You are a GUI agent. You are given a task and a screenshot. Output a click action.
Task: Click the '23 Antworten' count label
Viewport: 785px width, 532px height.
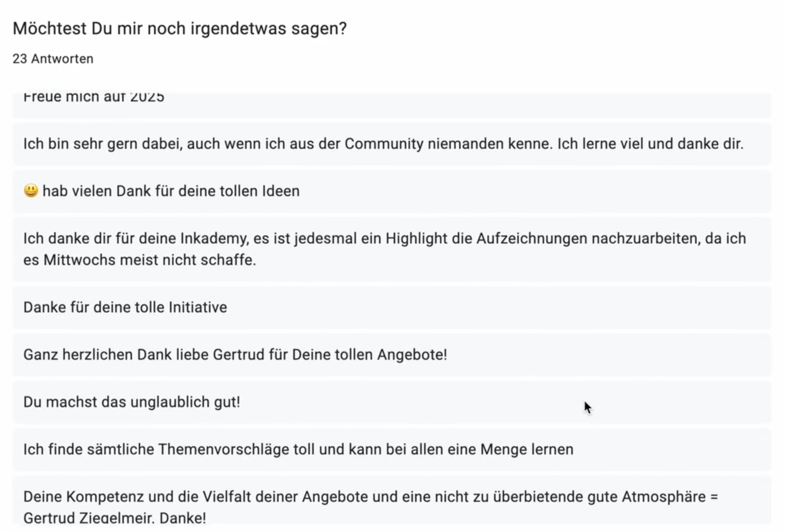pyautogui.click(x=53, y=59)
